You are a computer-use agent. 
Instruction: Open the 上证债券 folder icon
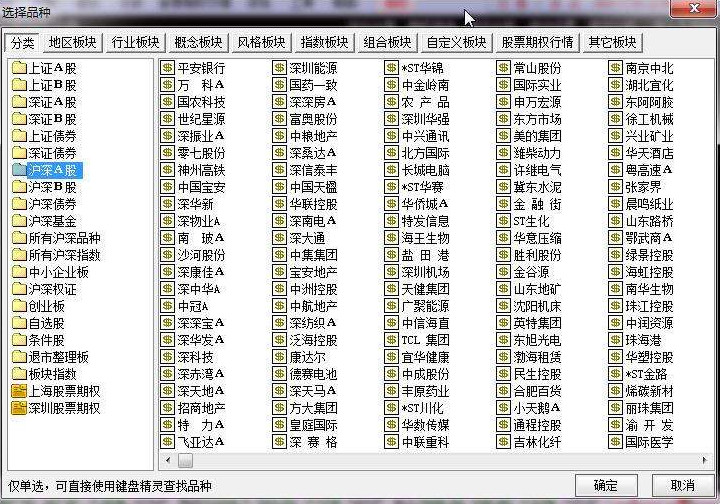[19, 136]
